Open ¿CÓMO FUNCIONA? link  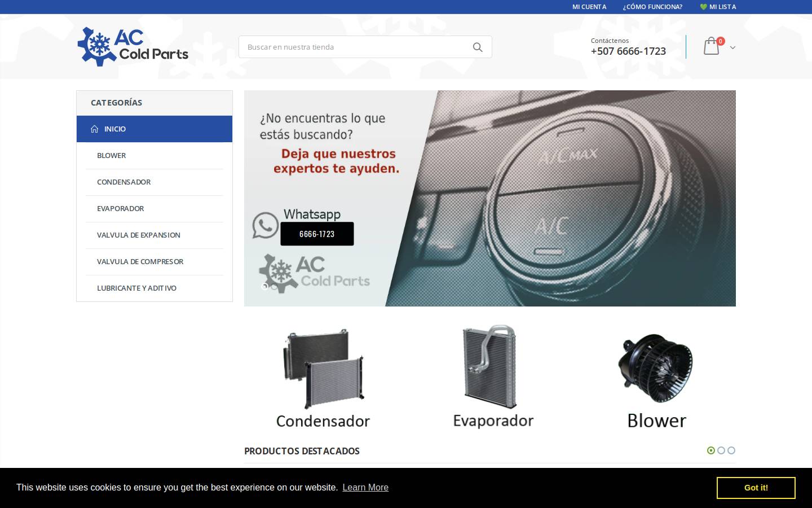[652, 7]
